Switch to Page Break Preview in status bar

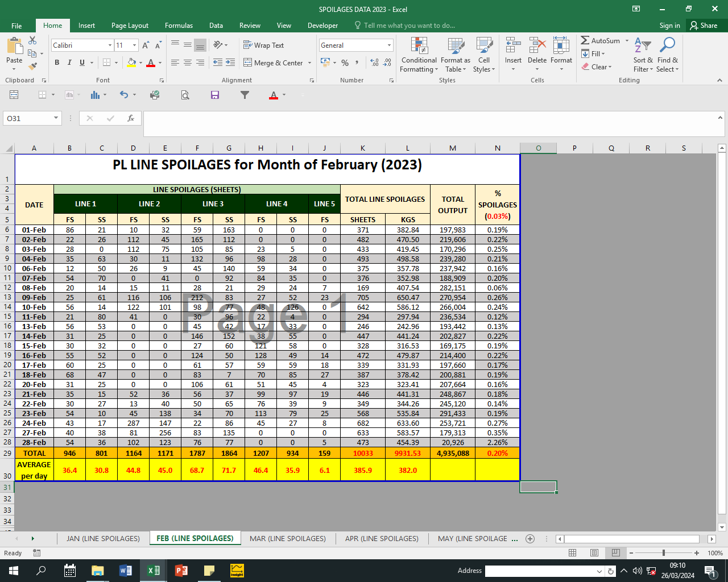pos(615,553)
